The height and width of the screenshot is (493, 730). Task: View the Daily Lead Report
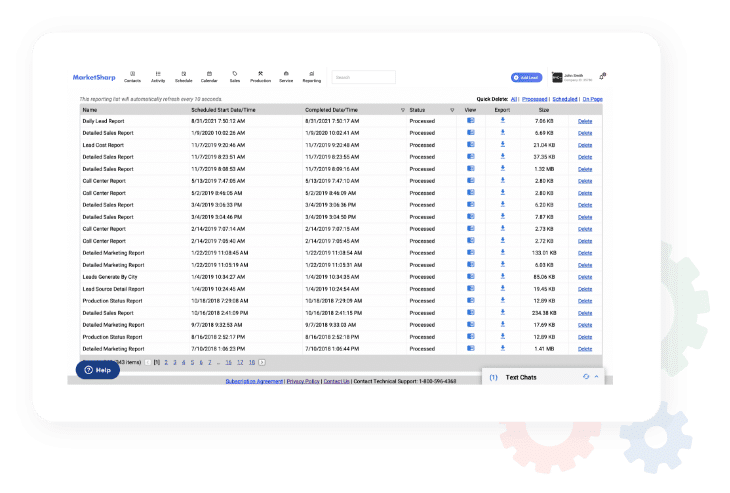coord(471,120)
